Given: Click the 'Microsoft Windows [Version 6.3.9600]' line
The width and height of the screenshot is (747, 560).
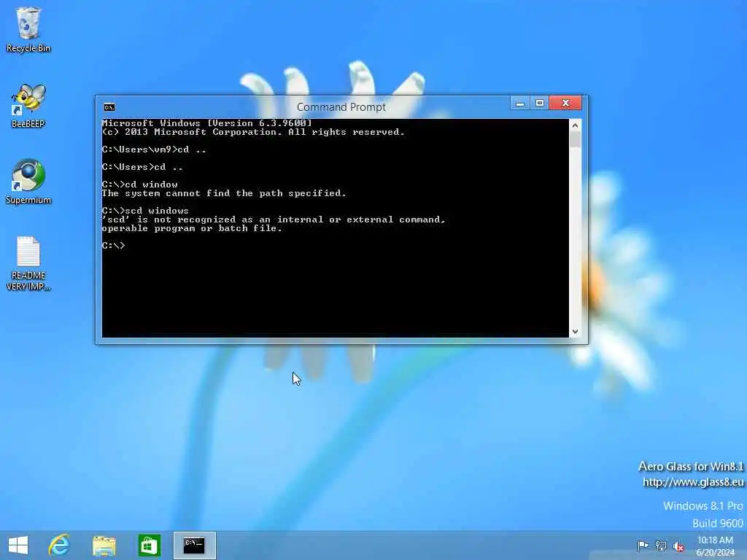Looking at the screenshot, I should pyautogui.click(x=206, y=123).
